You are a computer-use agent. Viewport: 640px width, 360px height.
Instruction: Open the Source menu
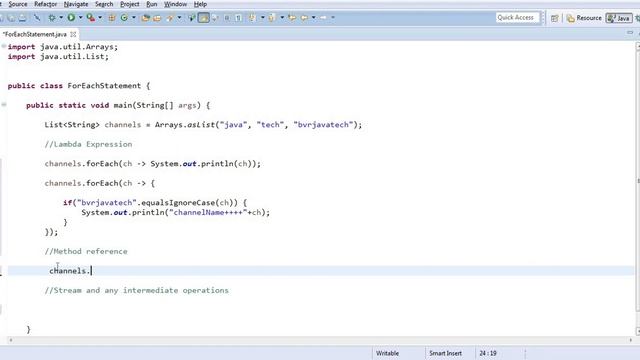click(x=18, y=4)
